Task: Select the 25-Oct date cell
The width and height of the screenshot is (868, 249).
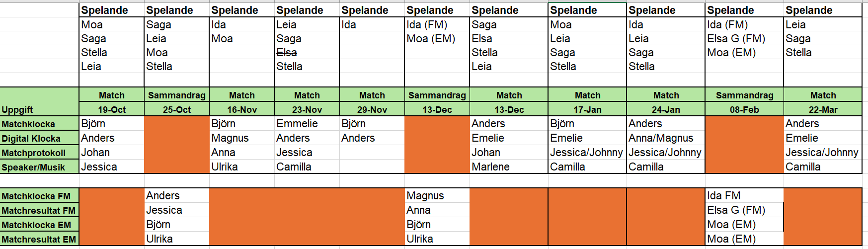Action: [x=177, y=110]
